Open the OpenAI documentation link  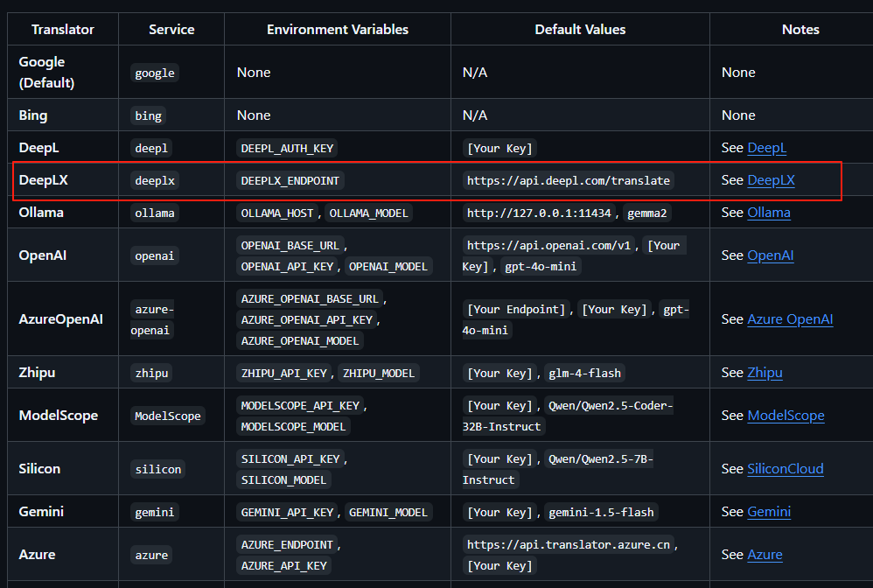click(x=770, y=255)
